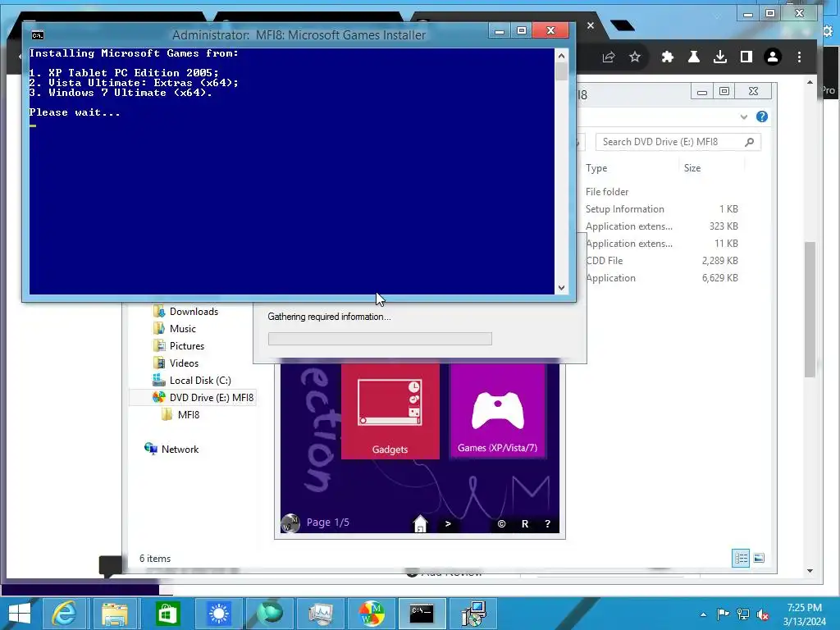This screenshot has height=630, width=840.
Task: Click the ? help button in installer
Action: click(547, 524)
